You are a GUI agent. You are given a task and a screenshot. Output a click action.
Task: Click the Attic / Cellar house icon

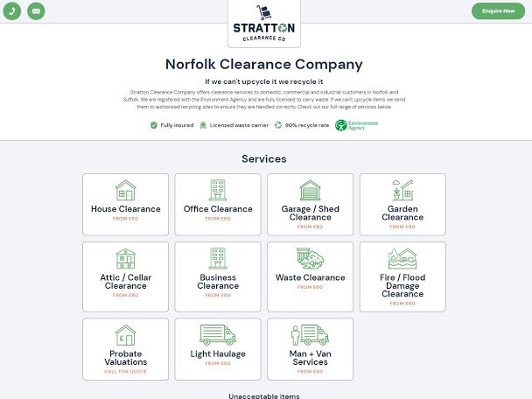coord(125,259)
